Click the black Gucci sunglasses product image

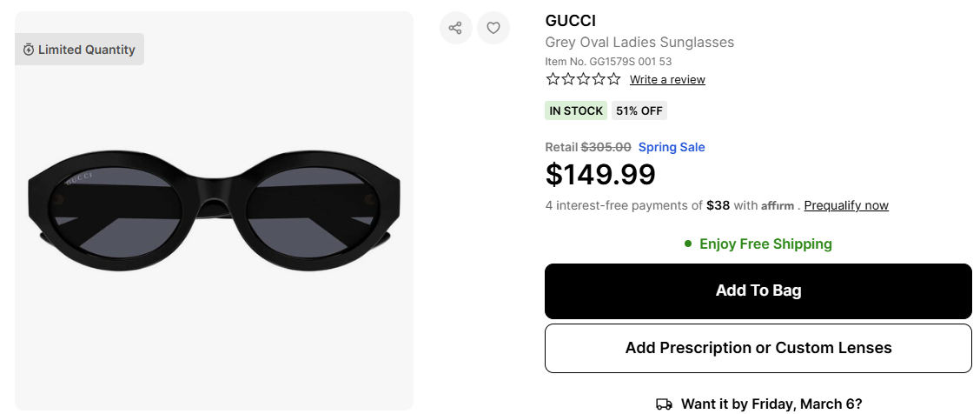[x=214, y=210]
